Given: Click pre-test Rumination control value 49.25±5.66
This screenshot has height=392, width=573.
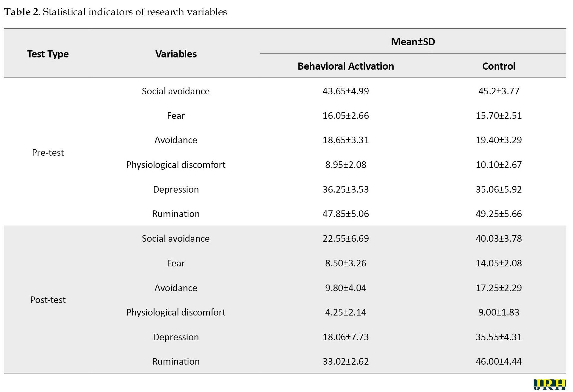Looking at the screenshot, I should pos(499,214).
